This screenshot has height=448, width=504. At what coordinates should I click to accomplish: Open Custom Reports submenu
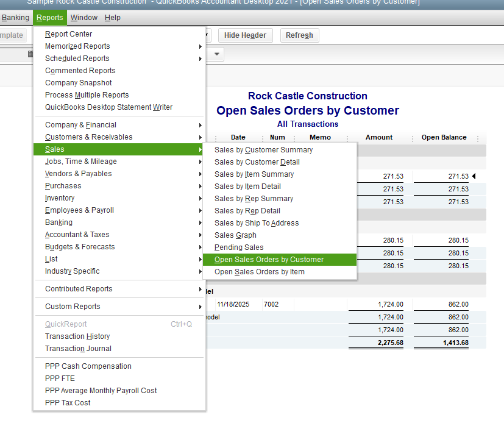coord(119,307)
